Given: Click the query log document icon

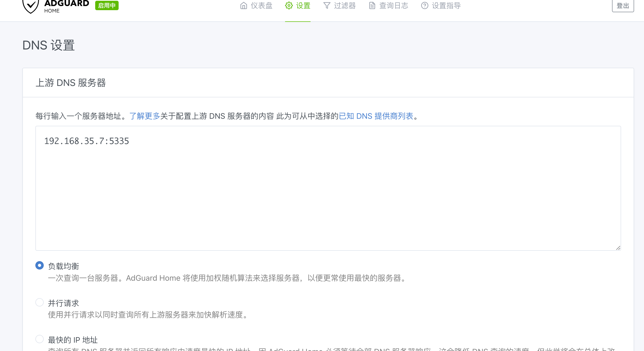Looking at the screenshot, I should (371, 5).
